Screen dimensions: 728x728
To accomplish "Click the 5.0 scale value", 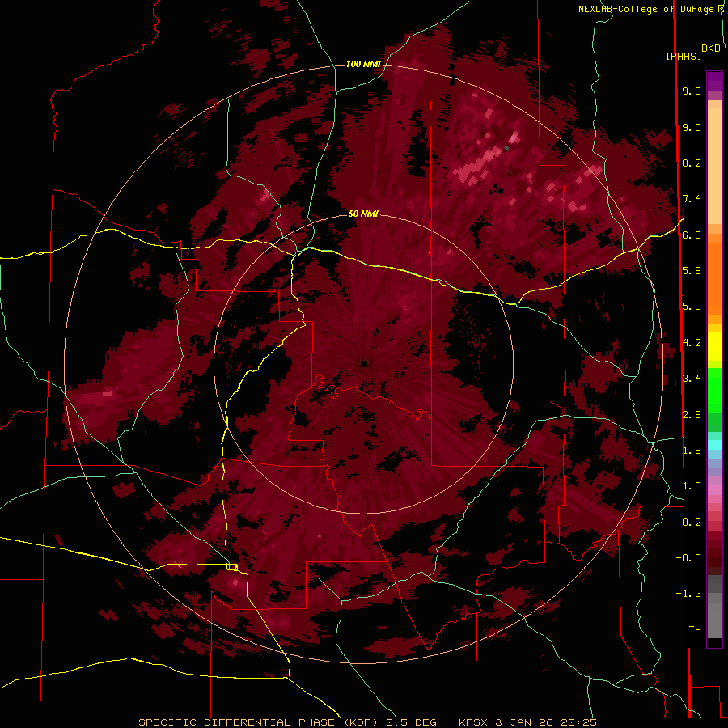I will [692, 307].
